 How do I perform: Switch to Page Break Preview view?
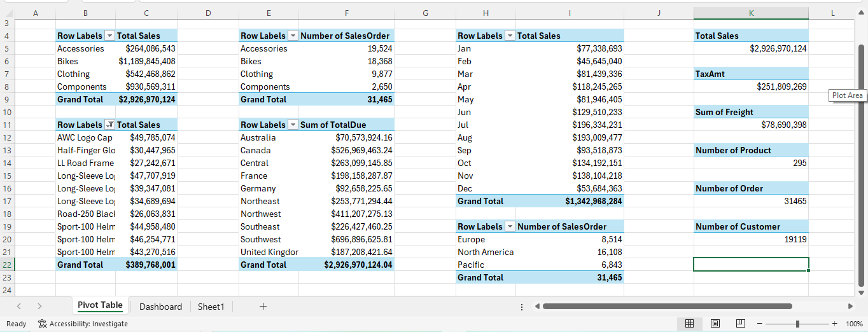click(x=740, y=324)
